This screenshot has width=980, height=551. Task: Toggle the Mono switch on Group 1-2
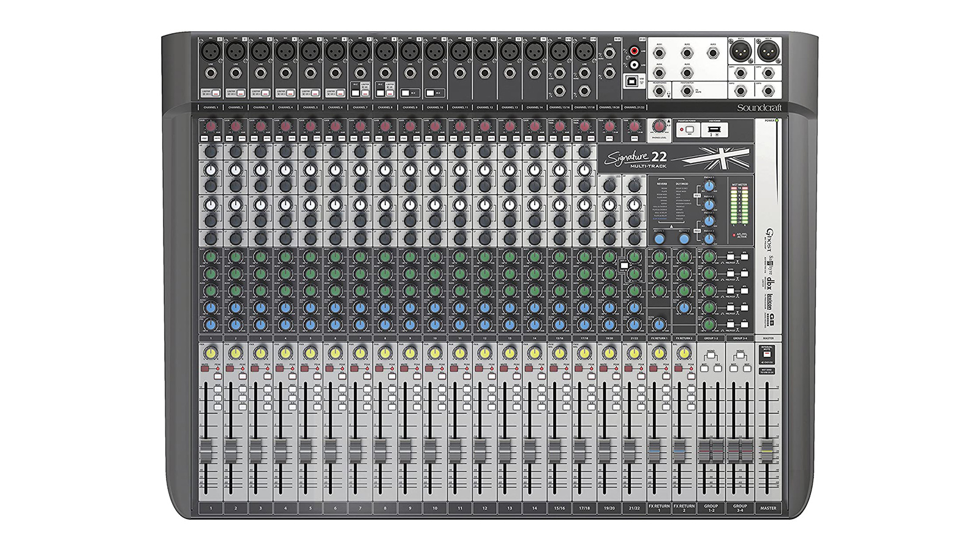click(x=710, y=355)
